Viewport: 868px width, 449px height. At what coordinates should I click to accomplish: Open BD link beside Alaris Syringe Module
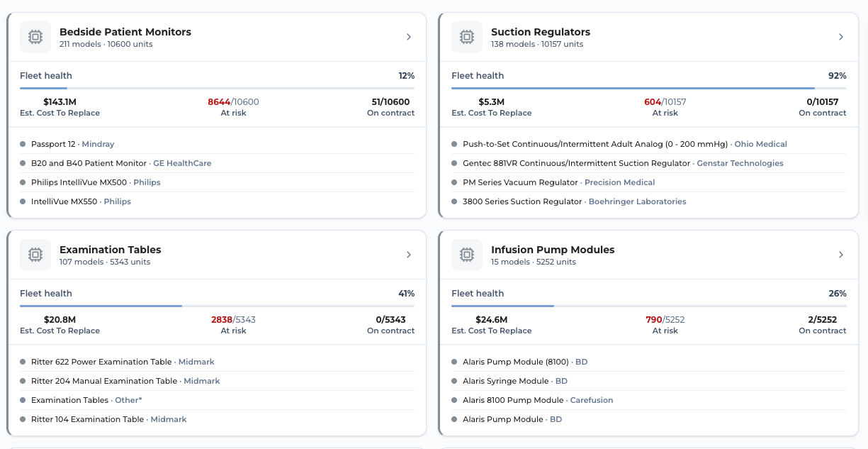point(561,381)
